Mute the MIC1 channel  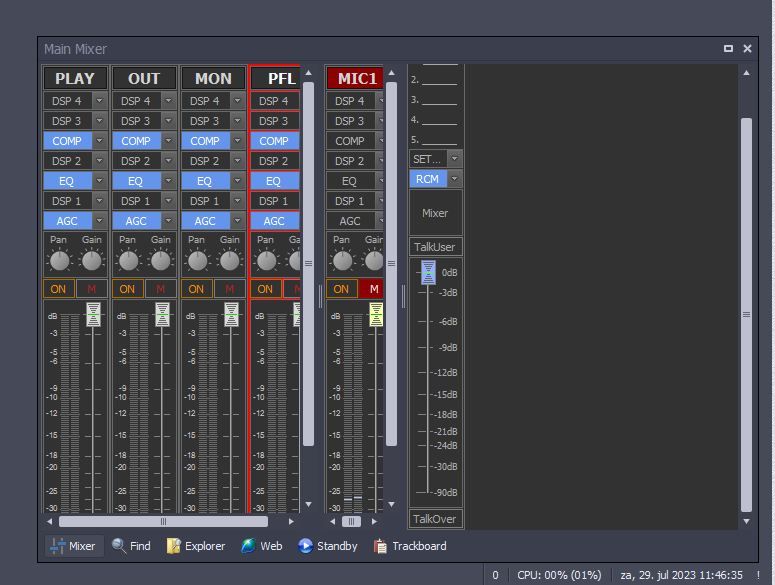coord(374,289)
